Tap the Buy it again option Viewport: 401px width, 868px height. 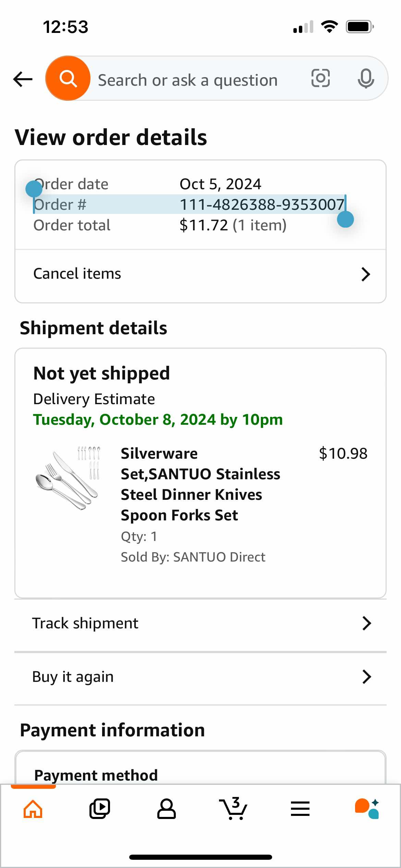tap(73, 677)
